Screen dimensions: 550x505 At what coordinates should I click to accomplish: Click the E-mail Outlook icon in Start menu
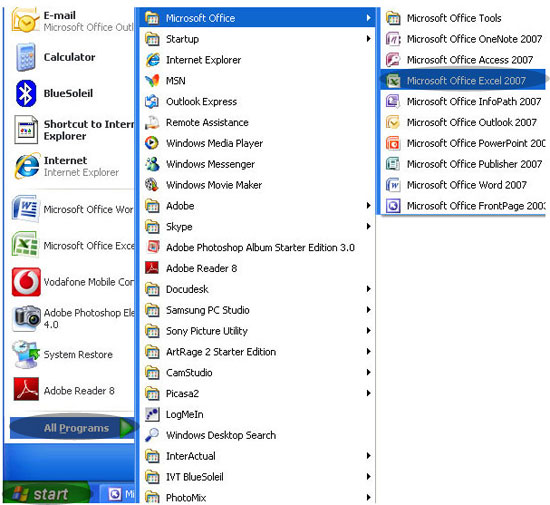click(25, 20)
